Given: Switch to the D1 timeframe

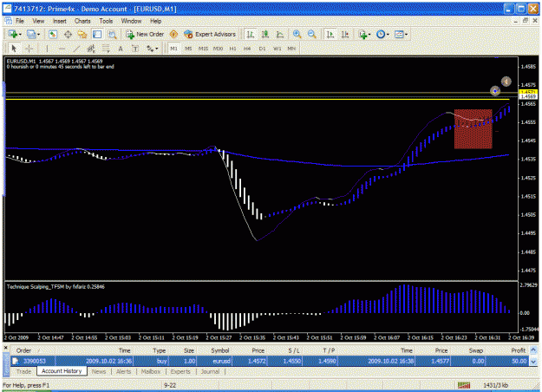Looking at the screenshot, I should pyautogui.click(x=262, y=49).
